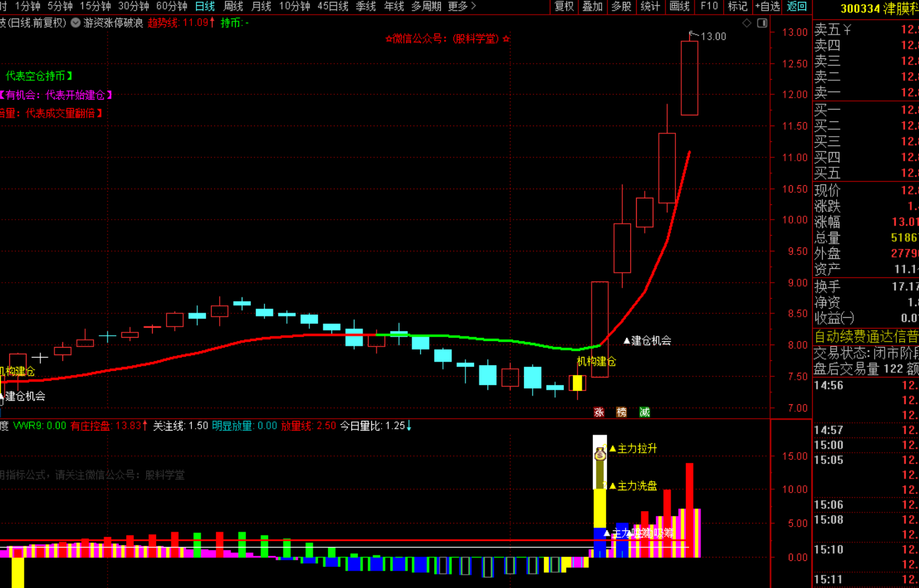Click the 交易状态 status line

[866, 352]
